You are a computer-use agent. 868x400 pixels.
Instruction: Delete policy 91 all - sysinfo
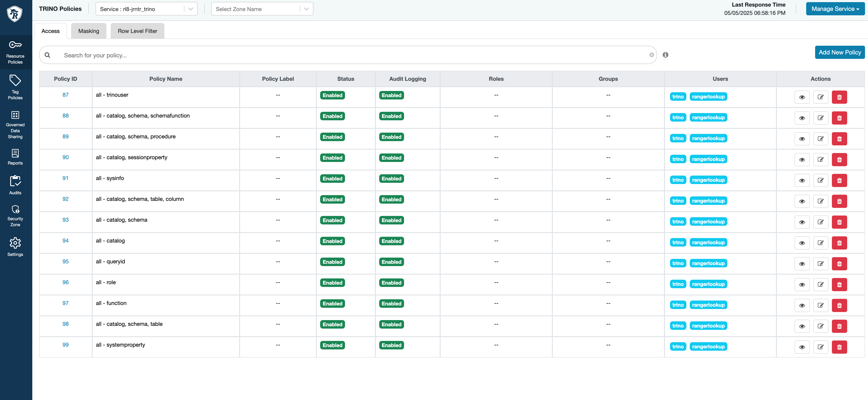point(839,180)
